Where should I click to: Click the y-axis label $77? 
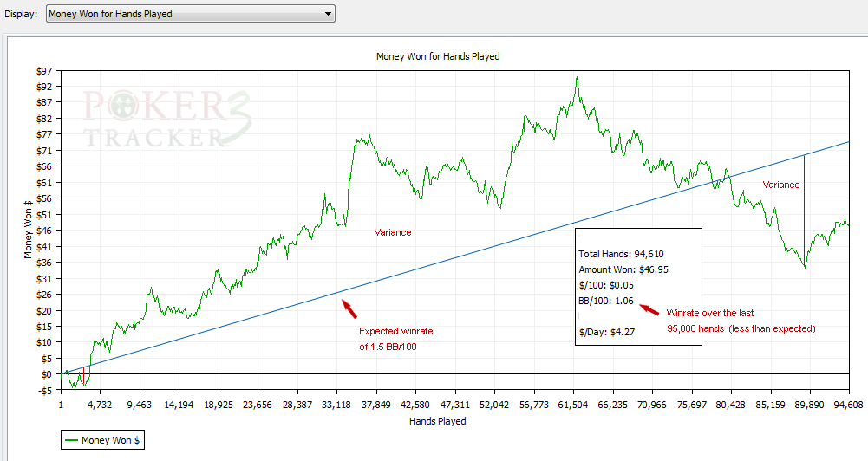click(x=44, y=134)
